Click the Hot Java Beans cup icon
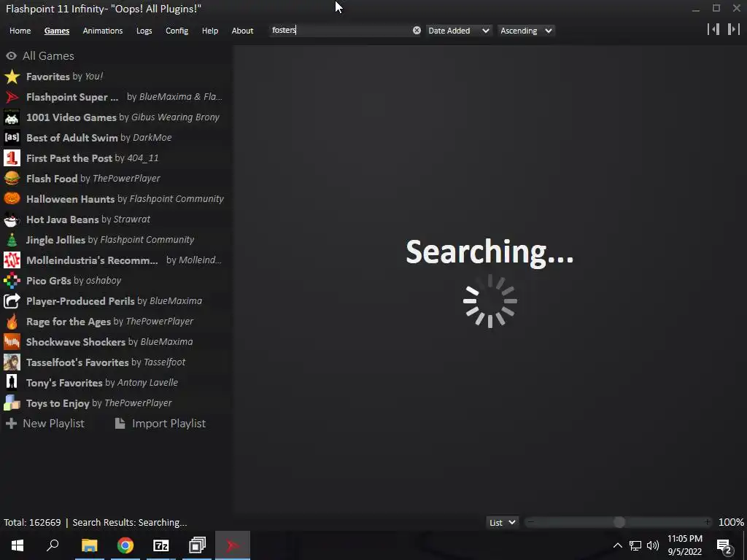This screenshot has height=560, width=747. tap(12, 219)
